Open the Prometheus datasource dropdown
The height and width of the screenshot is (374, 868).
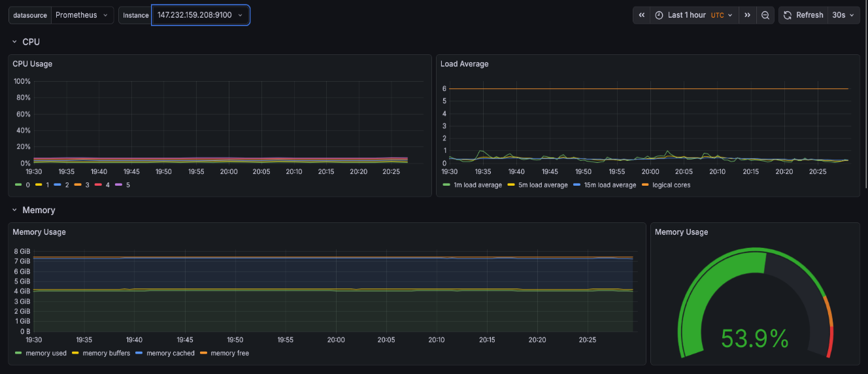81,15
